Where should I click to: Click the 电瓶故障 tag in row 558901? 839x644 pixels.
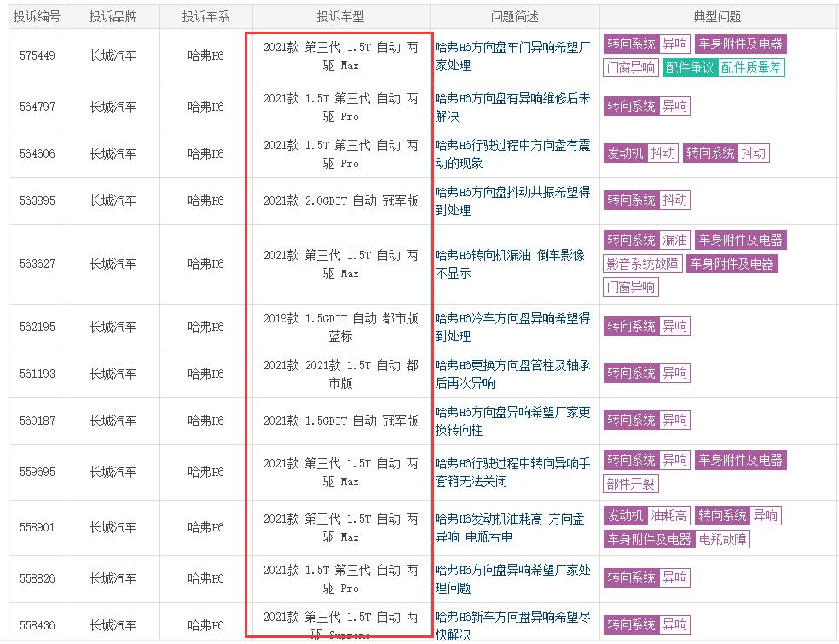722,539
